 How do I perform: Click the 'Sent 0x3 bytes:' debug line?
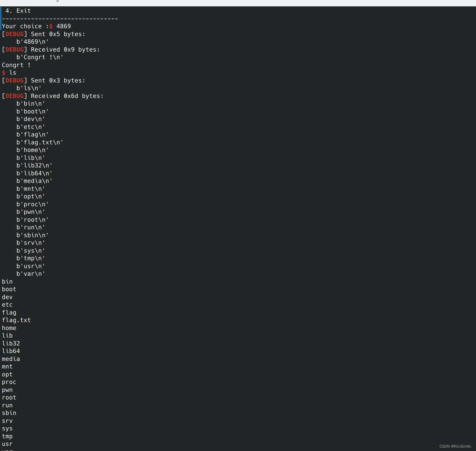coord(44,80)
